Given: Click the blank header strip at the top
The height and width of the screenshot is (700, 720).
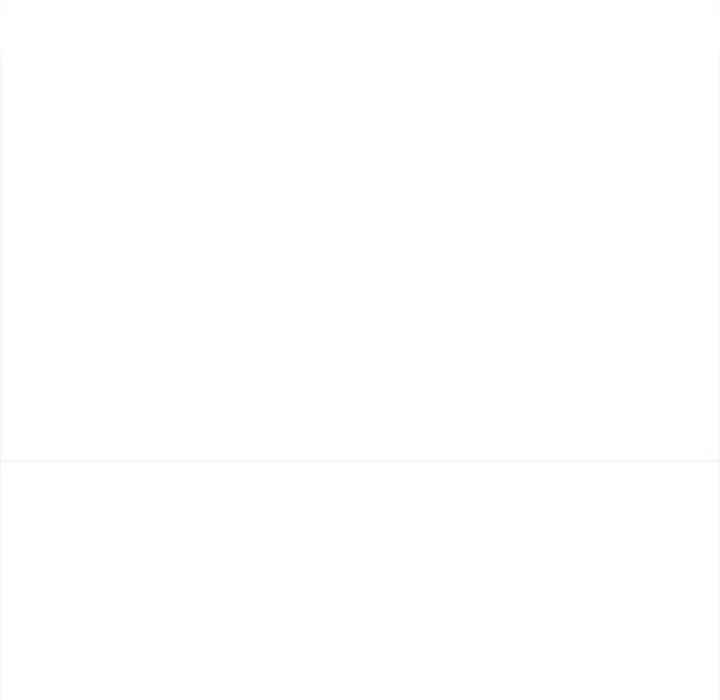Looking at the screenshot, I should point(360,26).
